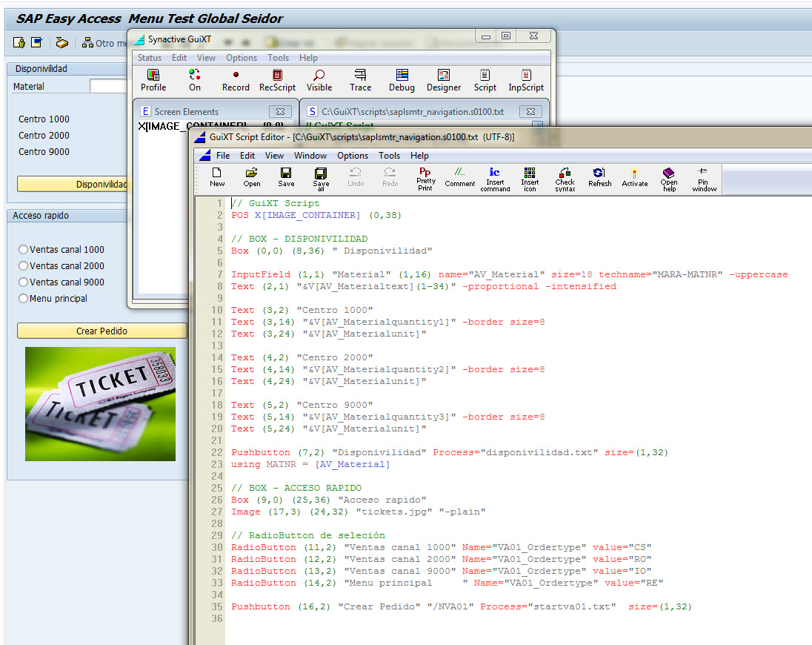Click Disponivilidad yellow button

pyautogui.click(x=73, y=184)
